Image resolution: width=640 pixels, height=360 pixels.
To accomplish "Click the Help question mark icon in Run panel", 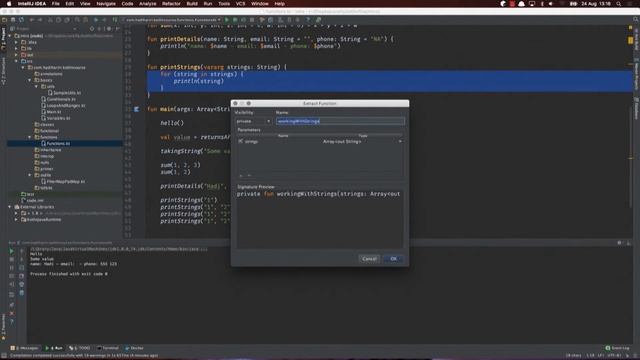I will pyautogui.click(x=11, y=322).
